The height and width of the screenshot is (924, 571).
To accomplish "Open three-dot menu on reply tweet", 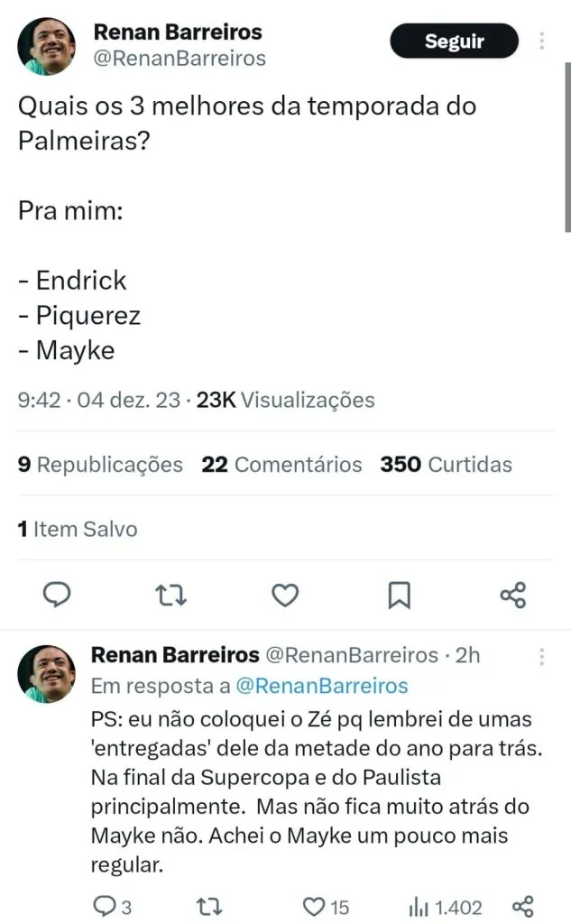I will (x=541, y=655).
